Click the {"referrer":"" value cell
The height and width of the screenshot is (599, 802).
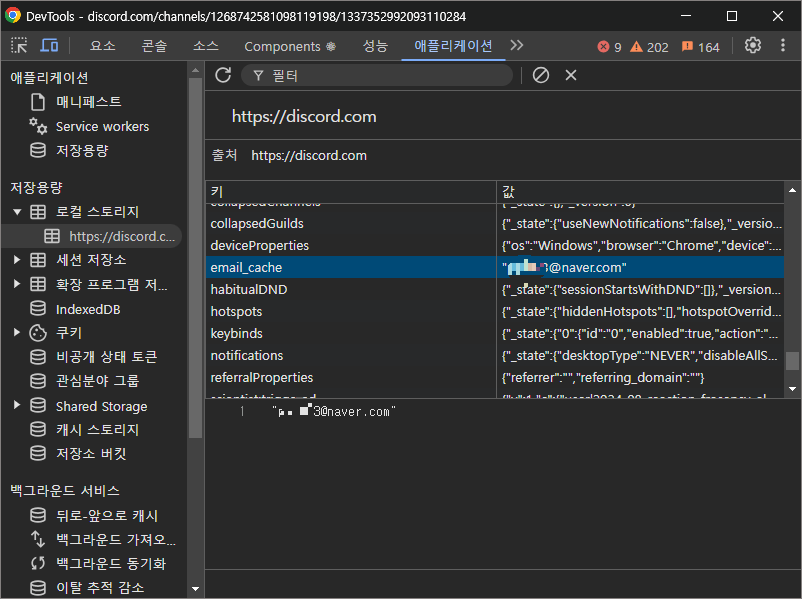click(640, 378)
